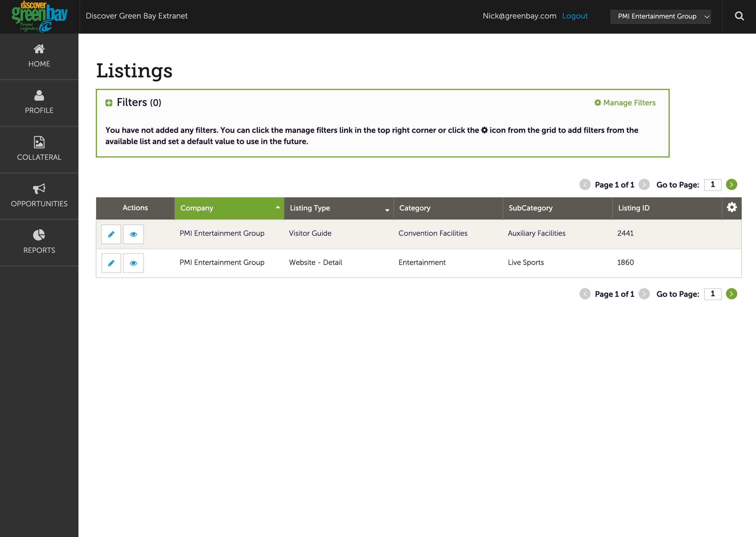Expand the Filters section plus icon

coord(109,103)
